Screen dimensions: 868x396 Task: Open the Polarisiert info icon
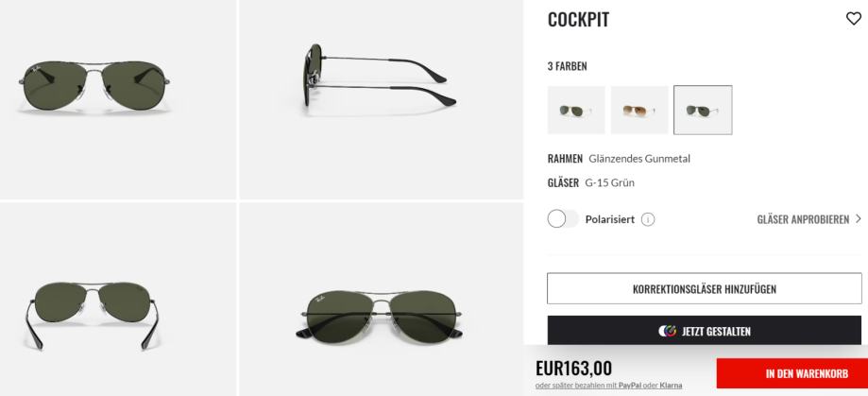648,219
